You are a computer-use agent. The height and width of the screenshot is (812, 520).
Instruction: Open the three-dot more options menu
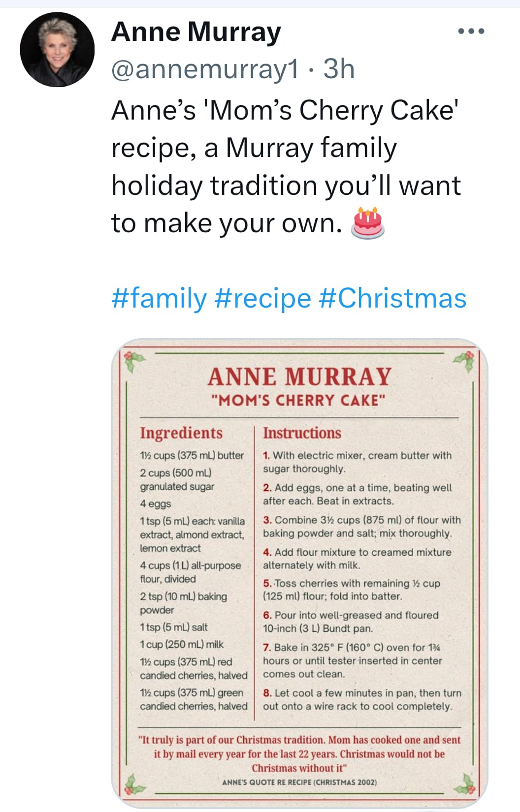(x=471, y=31)
